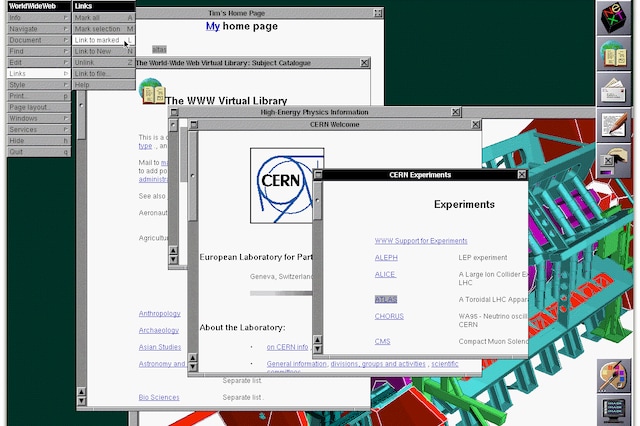This screenshot has width=640, height=426.
Task: Follow the ALICE experiment link
Action: (385, 274)
